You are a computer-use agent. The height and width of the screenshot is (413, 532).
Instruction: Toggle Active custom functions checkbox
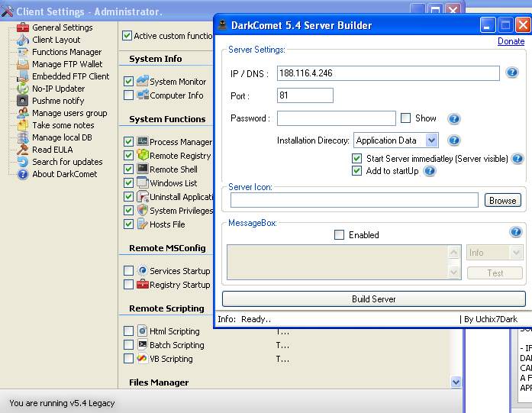(127, 35)
